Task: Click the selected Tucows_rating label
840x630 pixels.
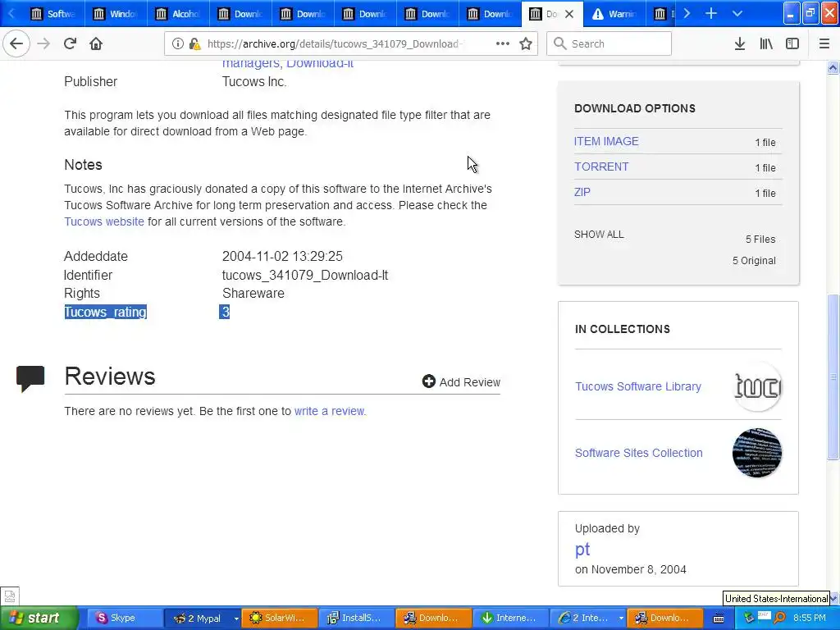Action: (x=105, y=312)
